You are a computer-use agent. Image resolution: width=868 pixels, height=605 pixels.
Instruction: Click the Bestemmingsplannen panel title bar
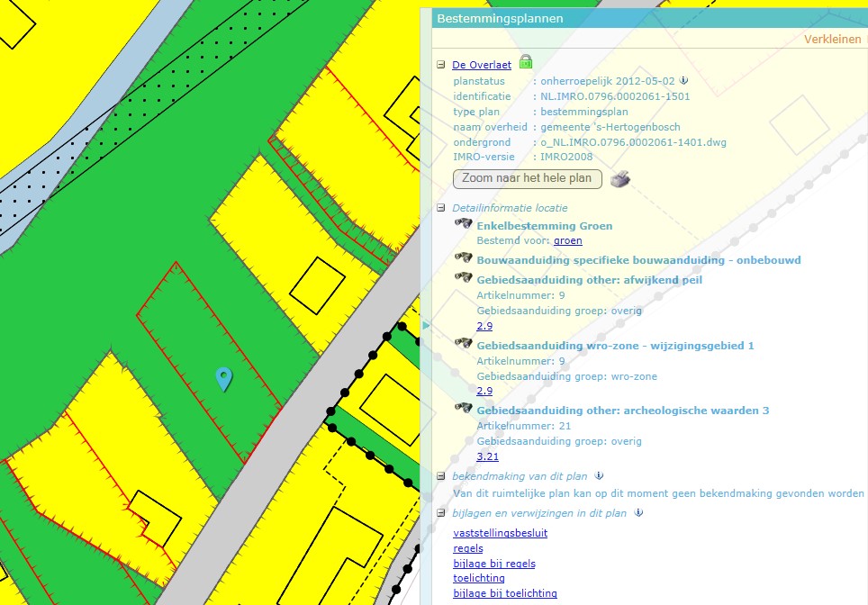click(x=649, y=18)
